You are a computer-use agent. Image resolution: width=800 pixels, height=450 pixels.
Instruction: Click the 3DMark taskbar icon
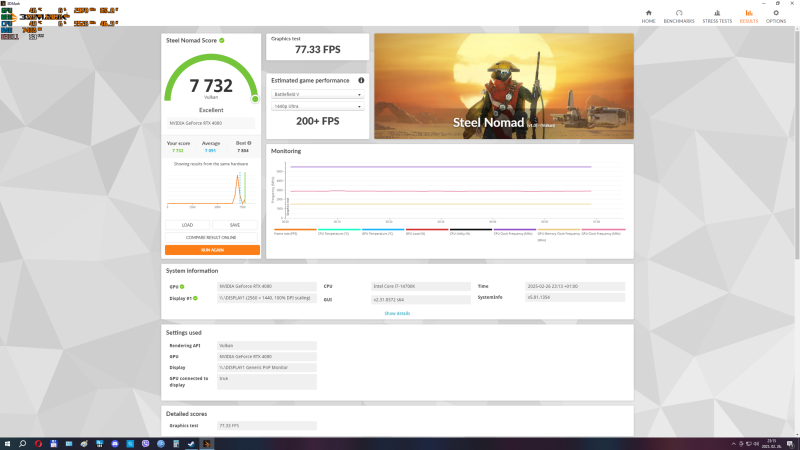(207, 443)
